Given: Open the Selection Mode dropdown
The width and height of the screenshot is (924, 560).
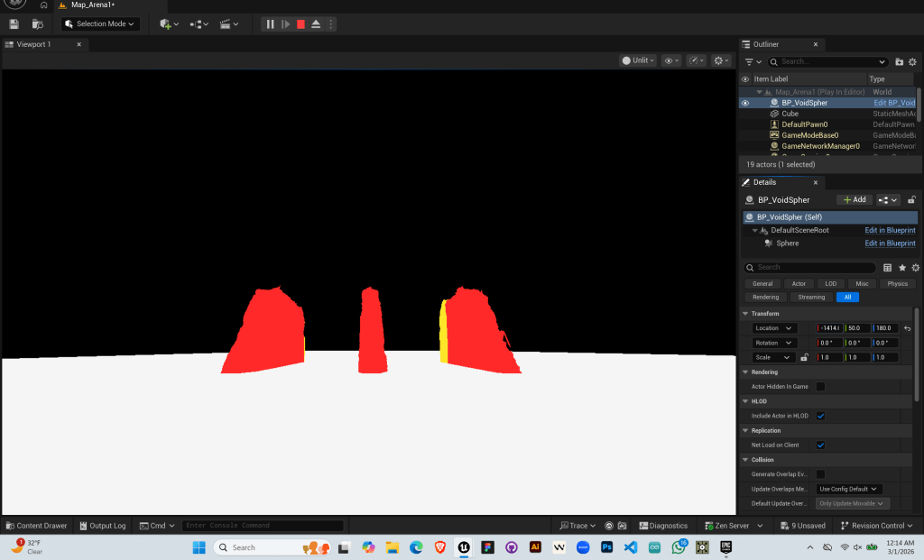Looking at the screenshot, I should [100, 24].
